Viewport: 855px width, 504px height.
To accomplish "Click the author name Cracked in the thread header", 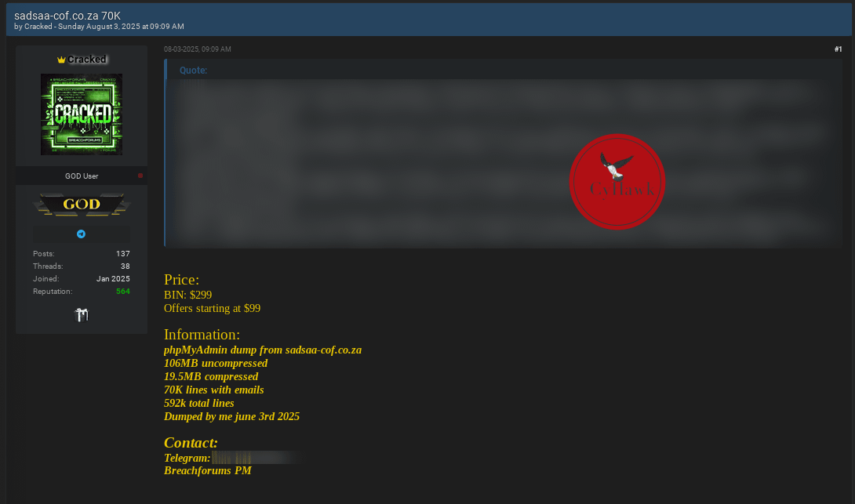I will click(x=38, y=26).
